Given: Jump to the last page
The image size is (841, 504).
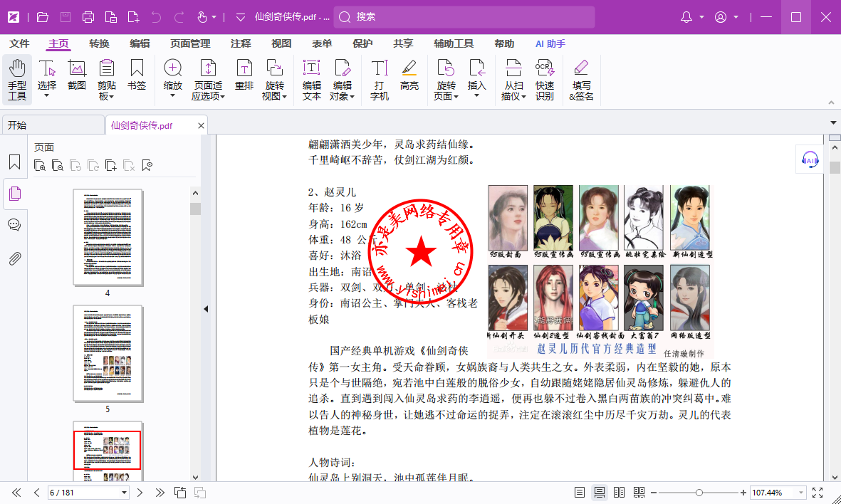Looking at the screenshot, I should tap(160, 492).
